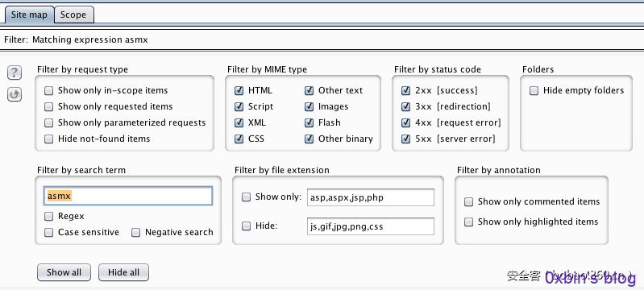Uncheck the HTML MIME type

click(x=239, y=90)
